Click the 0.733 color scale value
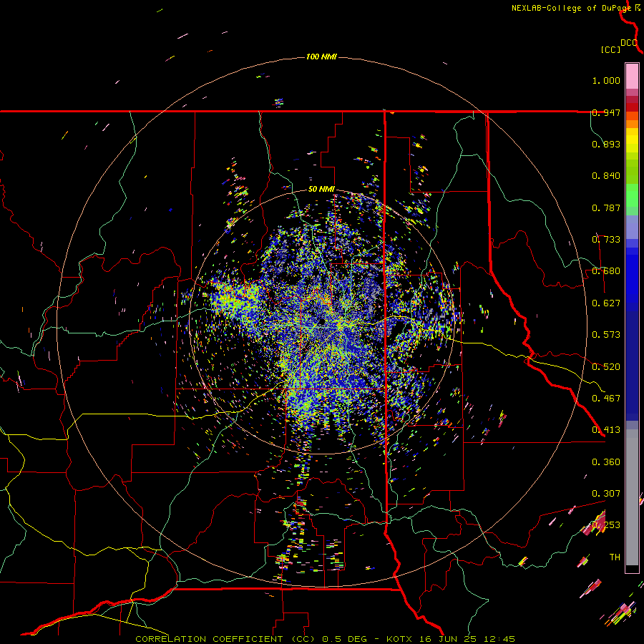Image resolution: width=644 pixels, height=644 pixels. point(606,240)
